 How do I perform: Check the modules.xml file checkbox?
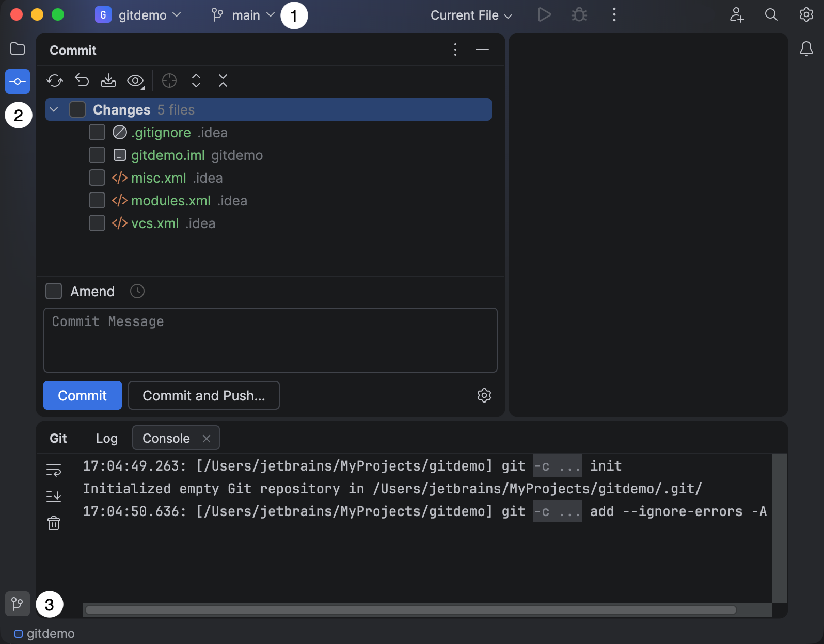tap(97, 200)
